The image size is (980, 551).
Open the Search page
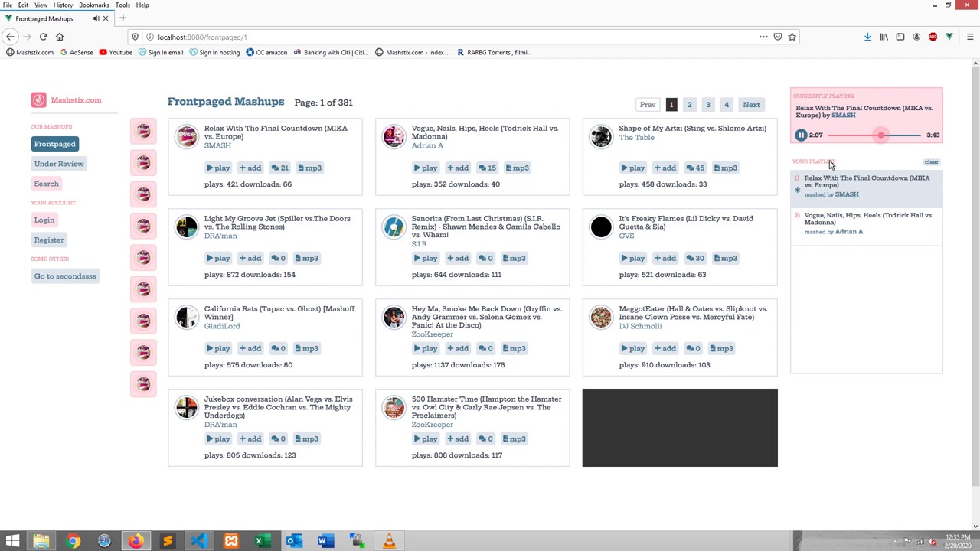46,184
